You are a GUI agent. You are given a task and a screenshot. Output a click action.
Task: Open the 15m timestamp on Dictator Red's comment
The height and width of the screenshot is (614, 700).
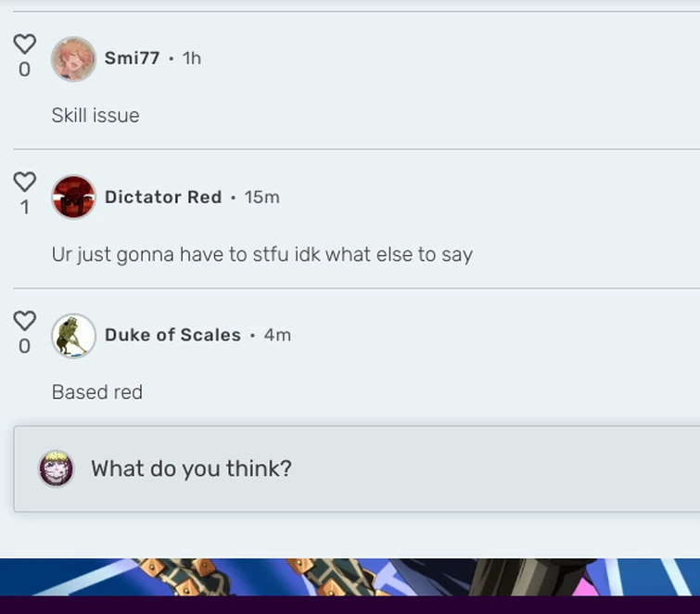pyautogui.click(x=262, y=197)
